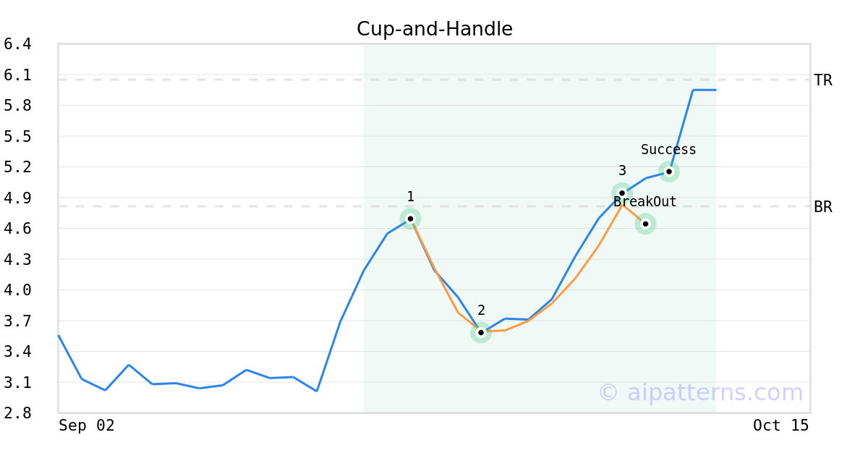Viewport: 868px width, 456px height.
Task: Click the point 2 marker at cup bottom
Action: pos(481,332)
